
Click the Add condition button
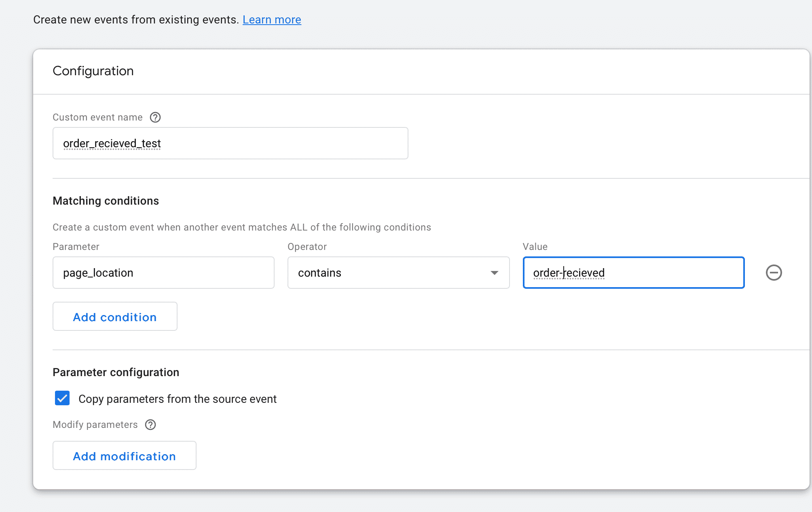coord(115,317)
